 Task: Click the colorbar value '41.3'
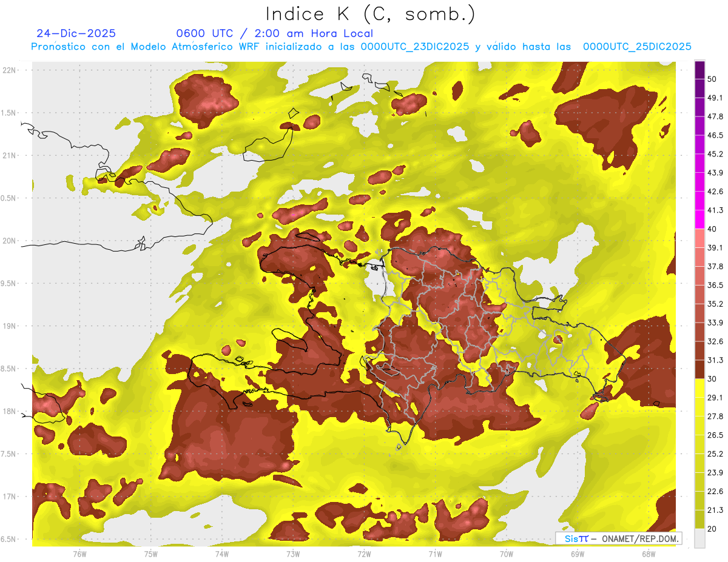pos(715,210)
